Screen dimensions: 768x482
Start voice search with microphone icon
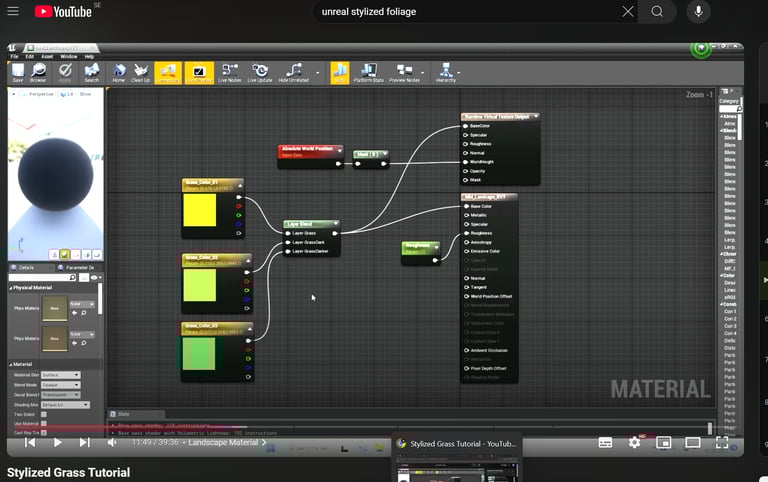(x=698, y=12)
